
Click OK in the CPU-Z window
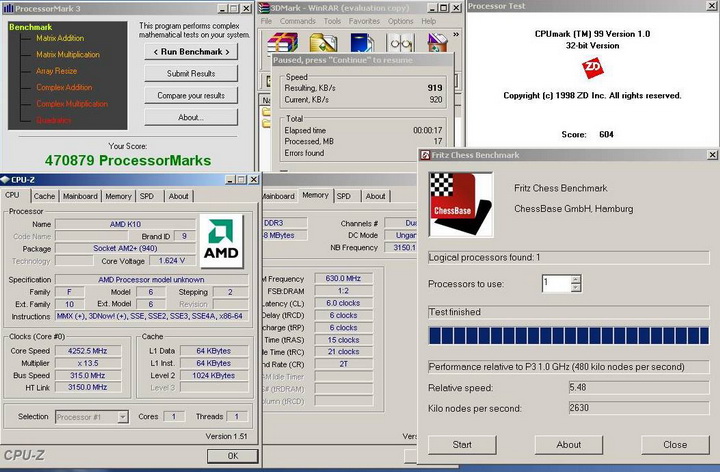233,456
